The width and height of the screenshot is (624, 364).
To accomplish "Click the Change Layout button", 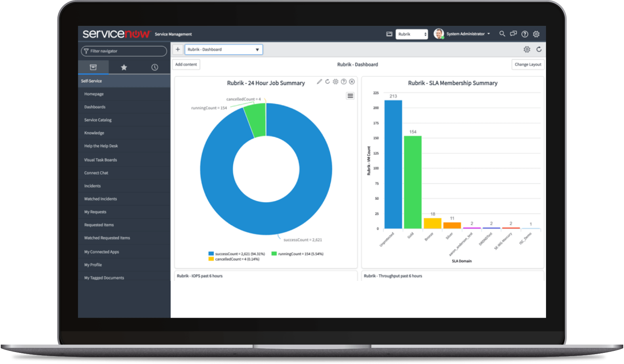I will tap(528, 64).
